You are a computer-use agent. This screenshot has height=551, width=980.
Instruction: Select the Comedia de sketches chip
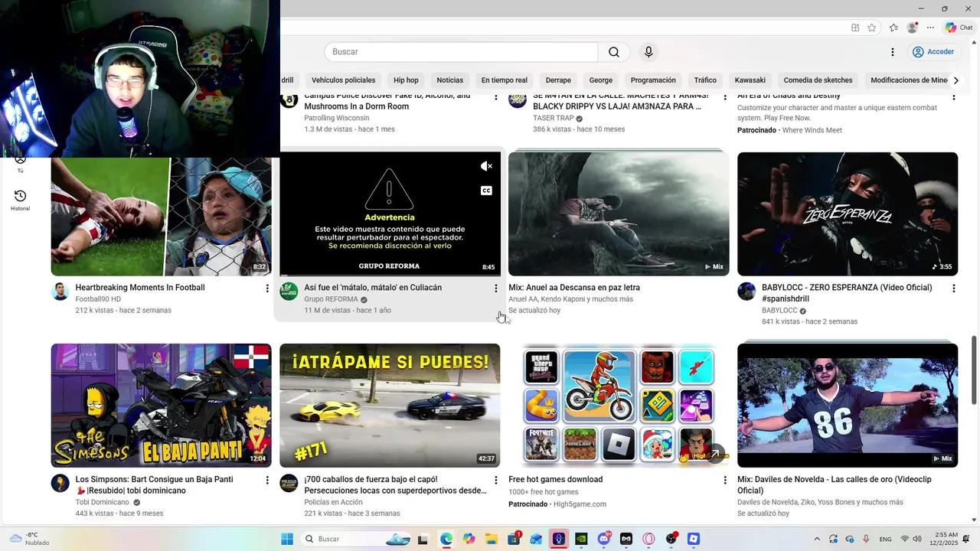coord(818,80)
